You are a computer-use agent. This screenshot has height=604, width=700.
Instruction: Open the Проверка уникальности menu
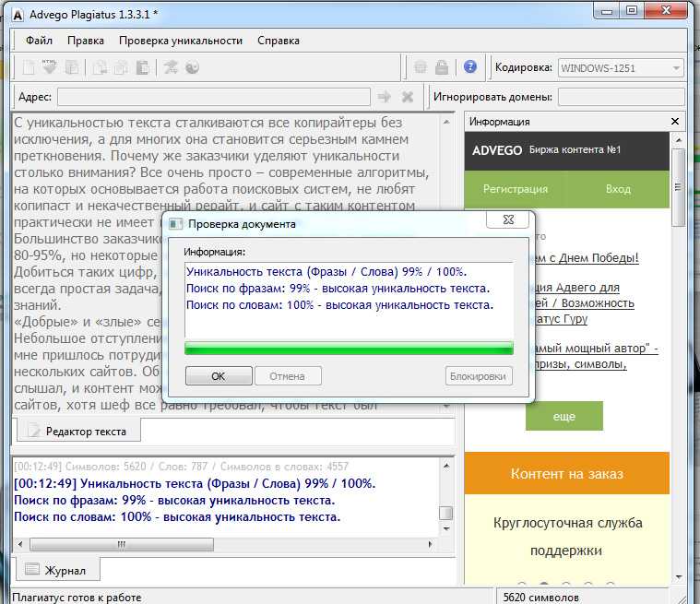click(x=181, y=41)
